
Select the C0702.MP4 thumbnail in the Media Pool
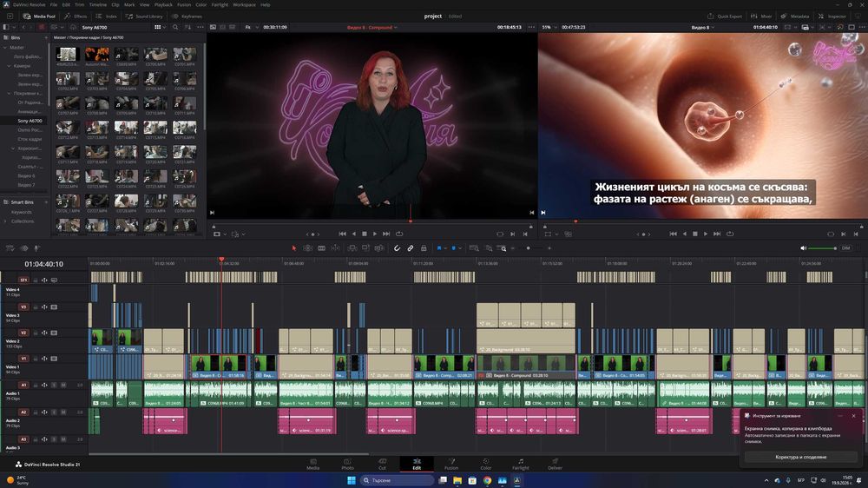(x=68, y=80)
